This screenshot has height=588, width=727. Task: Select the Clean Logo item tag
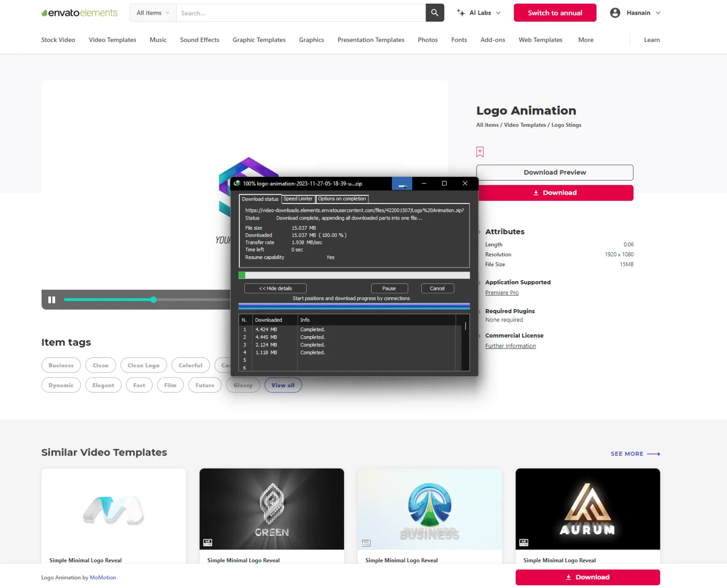[143, 365]
